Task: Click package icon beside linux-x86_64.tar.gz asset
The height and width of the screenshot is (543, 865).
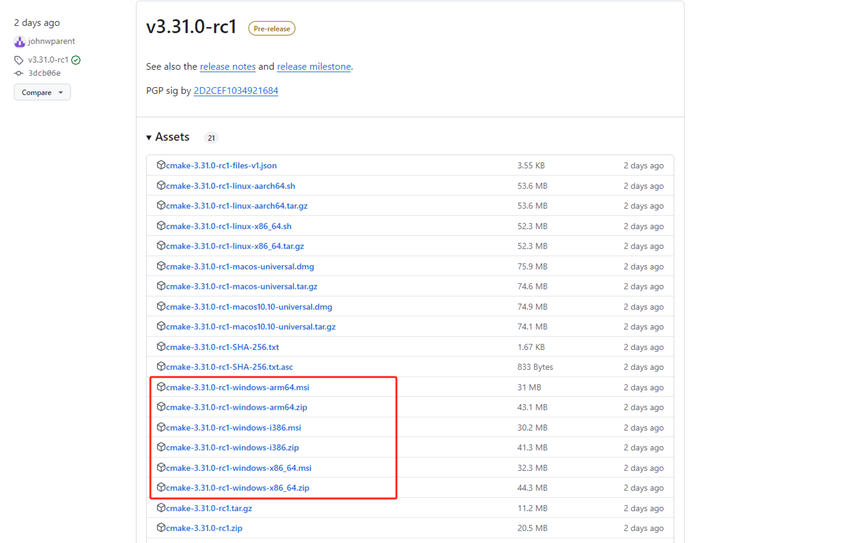Action: (161, 245)
